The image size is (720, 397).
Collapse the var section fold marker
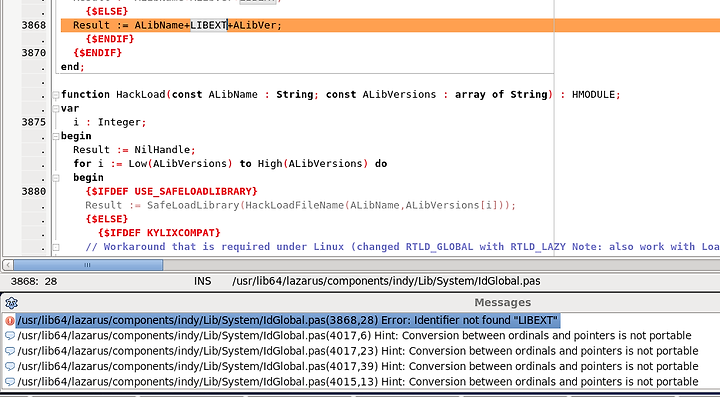pyautogui.click(x=56, y=108)
